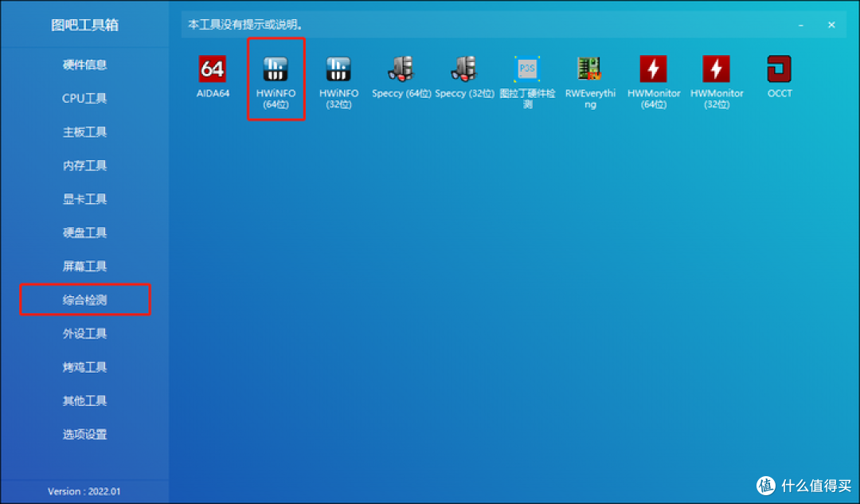Open HWiNFO (64位) tool
860x504 pixels.
[276, 81]
